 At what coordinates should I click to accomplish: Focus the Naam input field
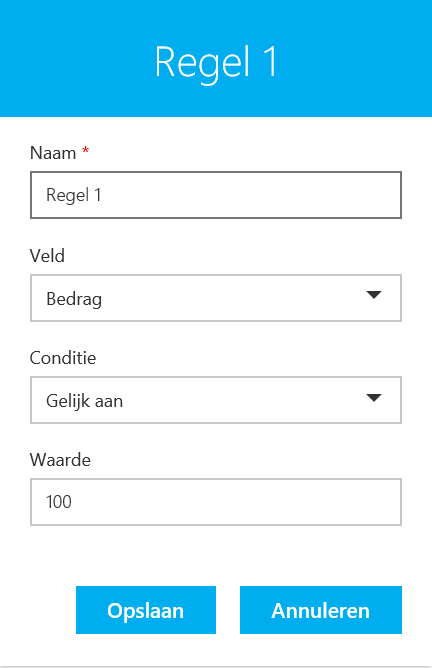(x=216, y=195)
